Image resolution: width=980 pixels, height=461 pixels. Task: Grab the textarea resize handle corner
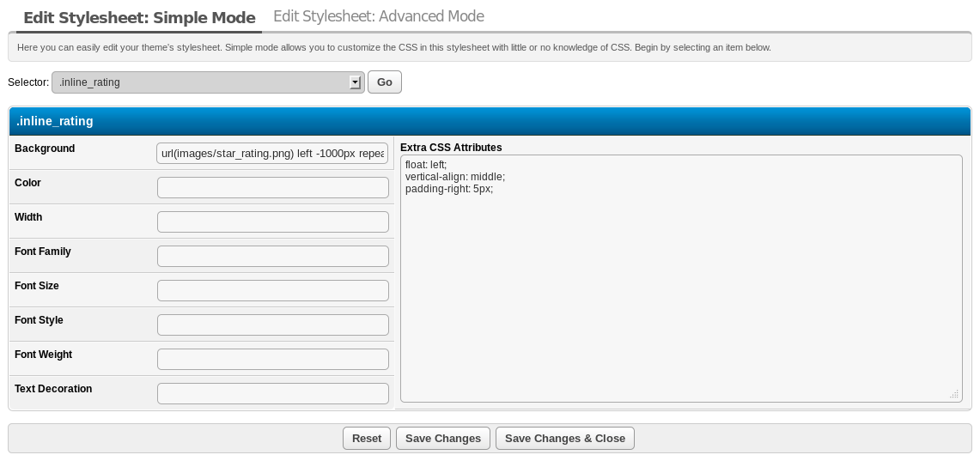(x=954, y=395)
